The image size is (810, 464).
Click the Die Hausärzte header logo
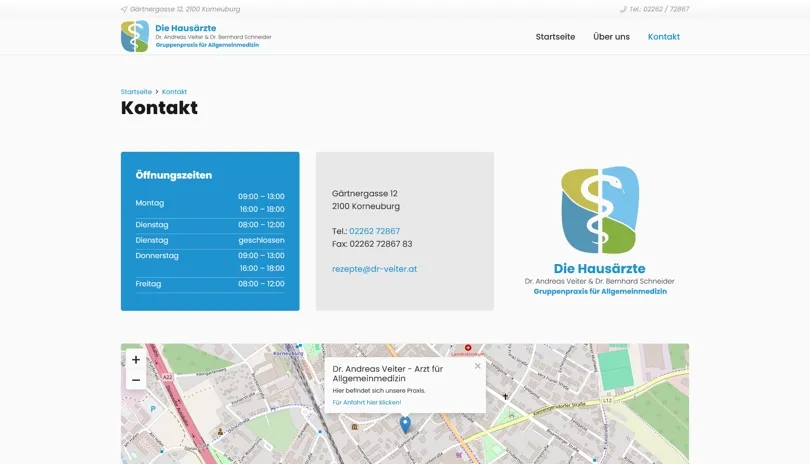coord(196,36)
